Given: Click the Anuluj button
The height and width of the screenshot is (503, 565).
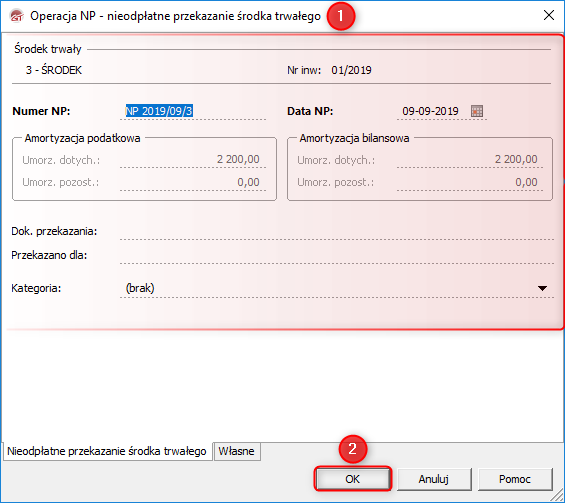Looking at the screenshot, I should tap(434, 479).
